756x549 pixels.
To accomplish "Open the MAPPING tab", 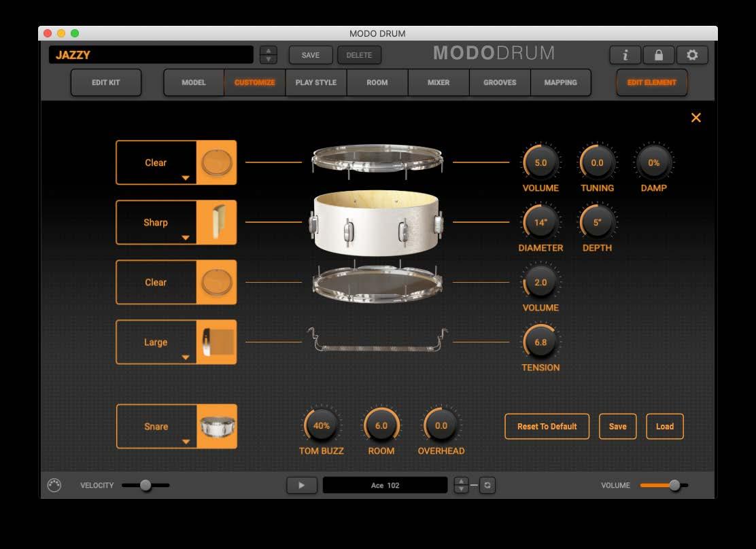I will coord(560,82).
